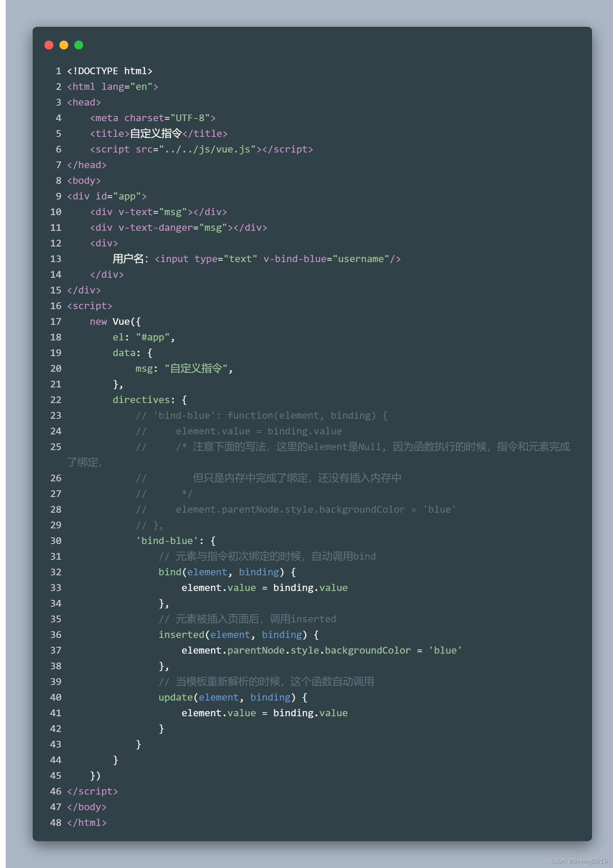Click the opening <head> tag
613x868 pixels.
84,103
